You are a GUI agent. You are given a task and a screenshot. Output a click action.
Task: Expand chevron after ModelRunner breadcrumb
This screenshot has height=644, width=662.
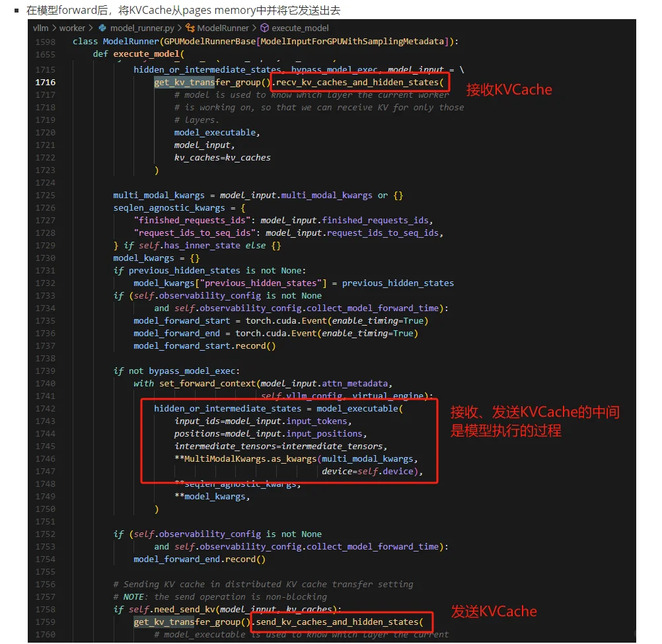[x=254, y=28]
